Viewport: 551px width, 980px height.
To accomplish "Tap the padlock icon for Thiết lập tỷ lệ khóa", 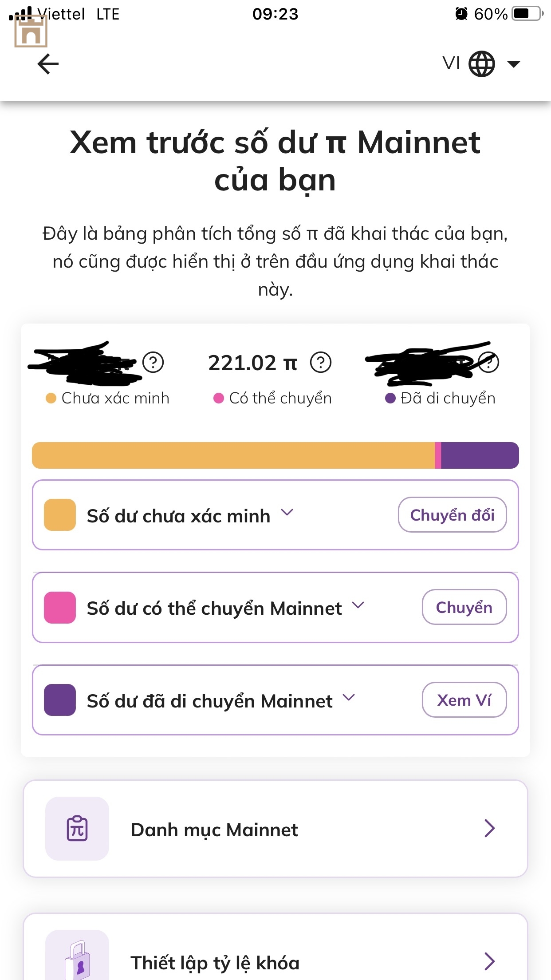I will coord(77,961).
